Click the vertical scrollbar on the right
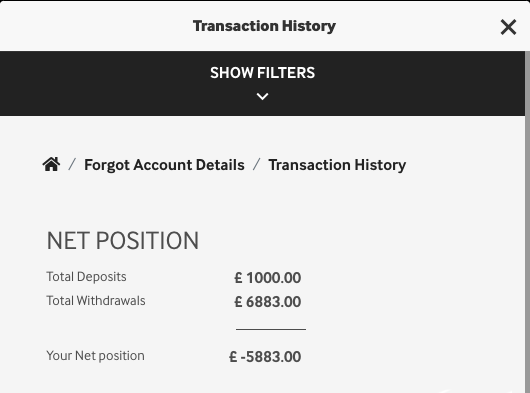 [x=527, y=222]
